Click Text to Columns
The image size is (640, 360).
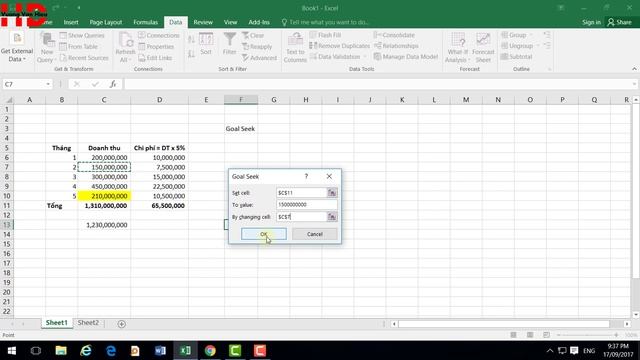click(295, 47)
